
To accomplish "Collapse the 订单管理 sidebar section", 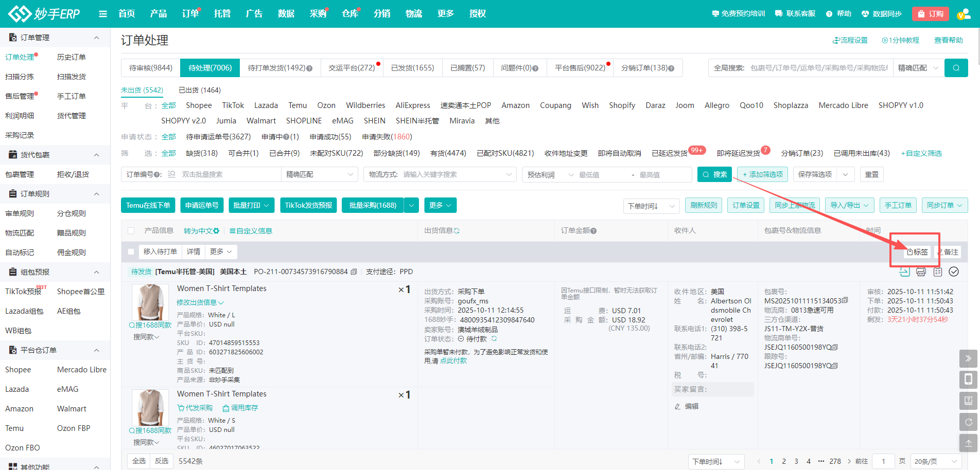I will point(96,38).
